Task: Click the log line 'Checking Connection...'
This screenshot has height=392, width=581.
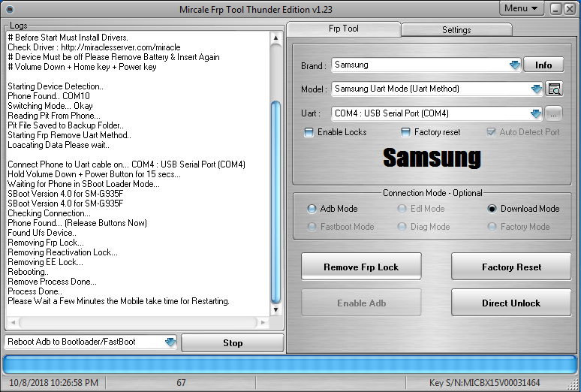Action: [x=49, y=213]
